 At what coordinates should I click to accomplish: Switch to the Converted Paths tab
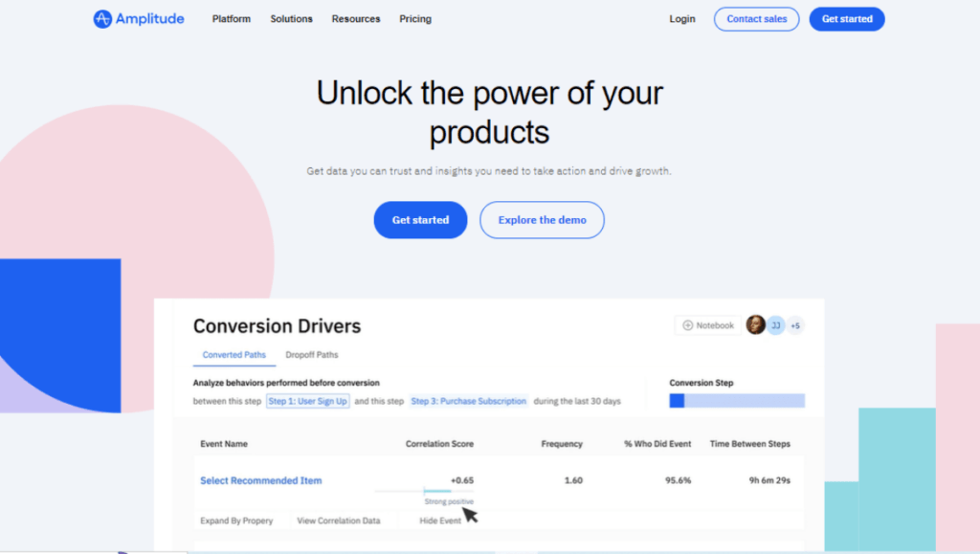coord(234,355)
